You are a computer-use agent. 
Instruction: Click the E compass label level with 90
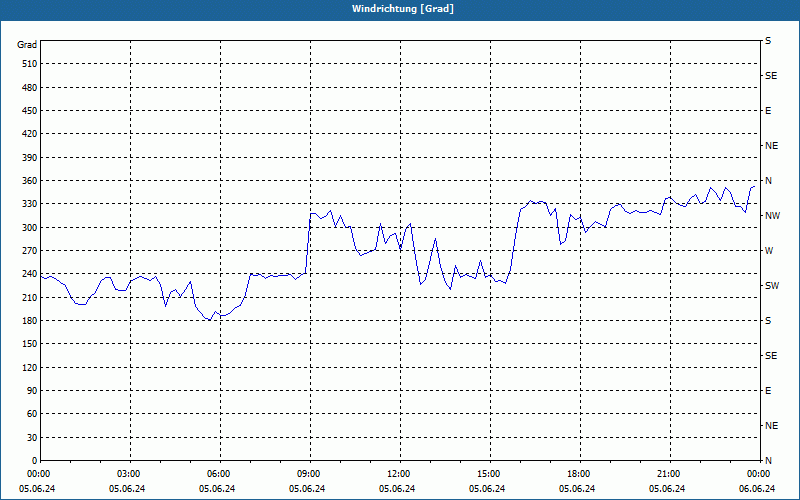768,391
